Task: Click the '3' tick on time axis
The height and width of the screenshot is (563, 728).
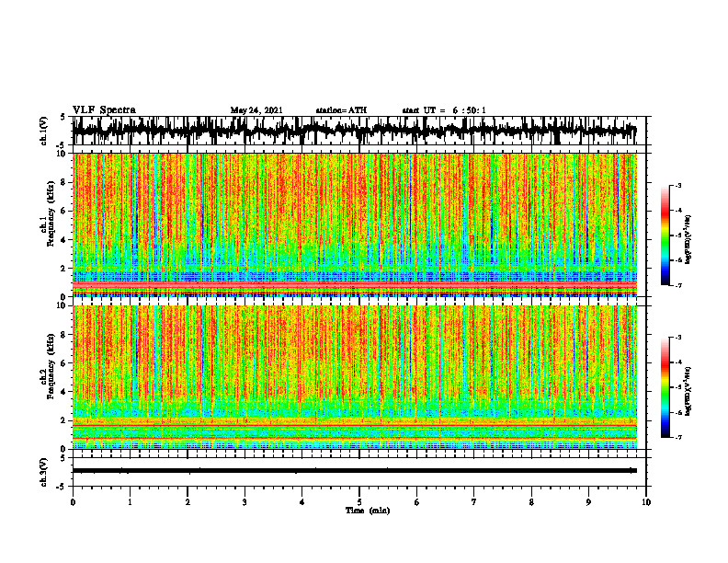Action: [x=245, y=502]
